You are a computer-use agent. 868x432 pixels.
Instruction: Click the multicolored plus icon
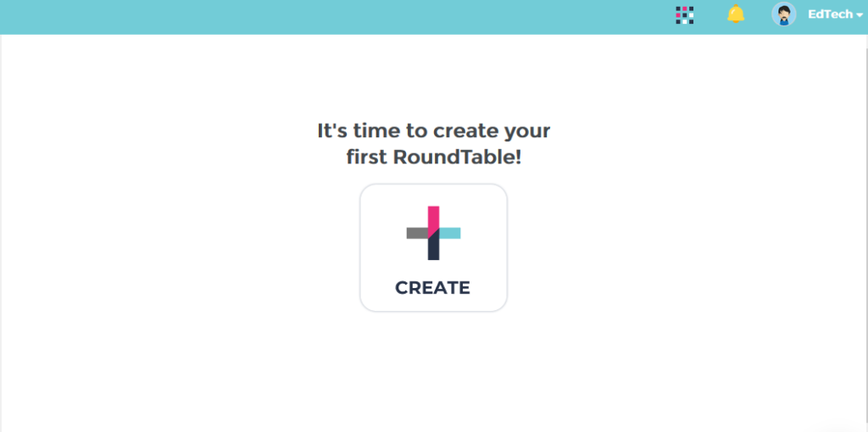click(433, 233)
